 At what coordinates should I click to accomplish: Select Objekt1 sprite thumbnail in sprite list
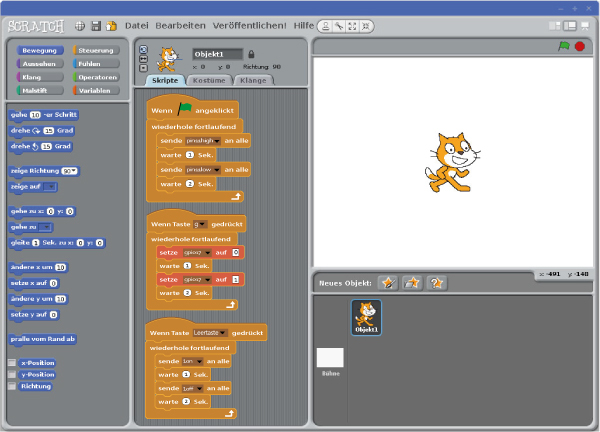(366, 317)
